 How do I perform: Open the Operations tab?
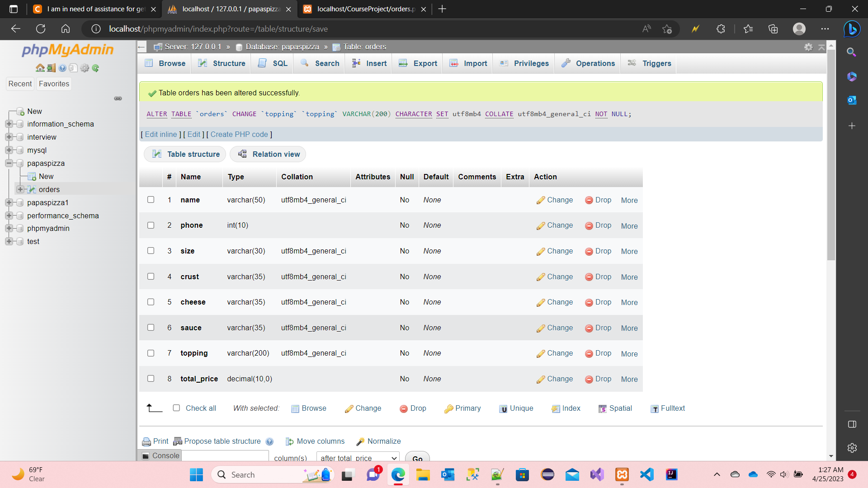(594, 63)
